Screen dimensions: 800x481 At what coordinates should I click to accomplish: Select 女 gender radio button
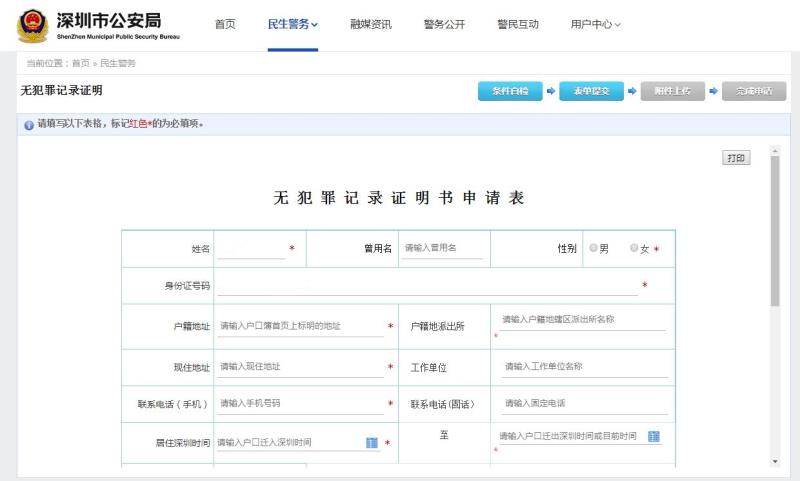click(634, 248)
